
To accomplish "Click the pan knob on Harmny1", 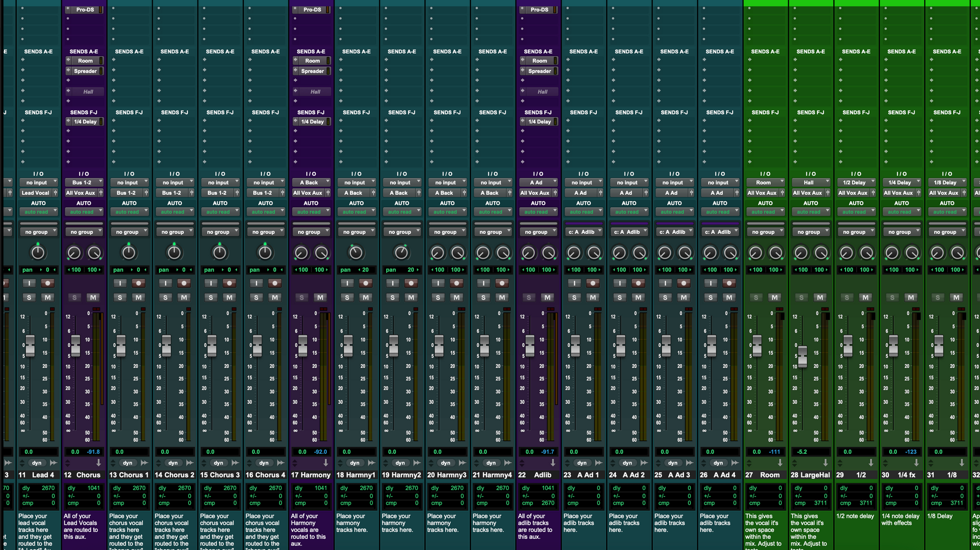I will click(x=356, y=252).
